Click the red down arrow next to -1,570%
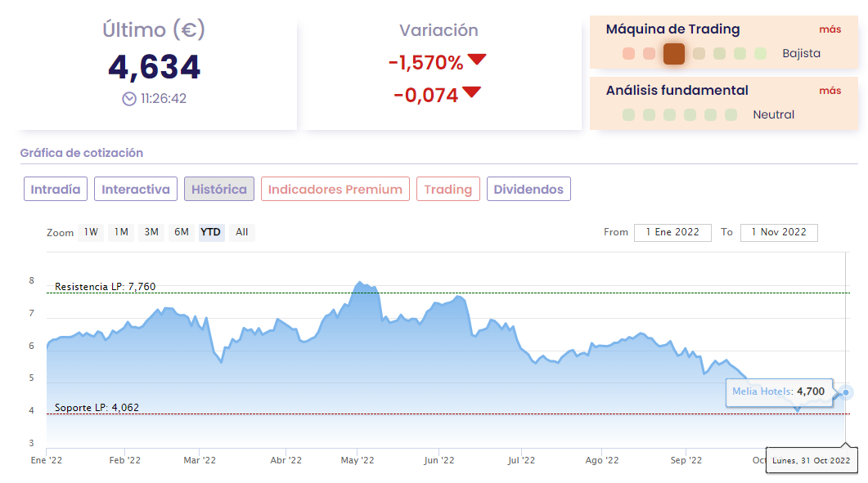Viewport: 868px width, 483px height. 477,60
